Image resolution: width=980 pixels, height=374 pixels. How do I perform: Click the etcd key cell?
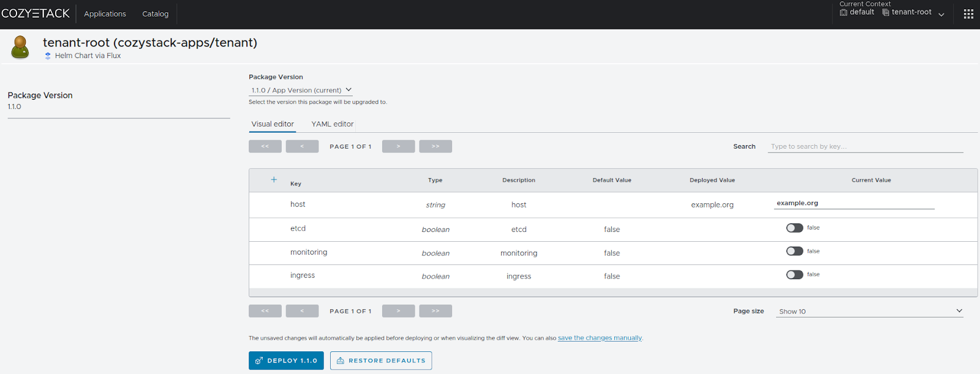tap(298, 228)
